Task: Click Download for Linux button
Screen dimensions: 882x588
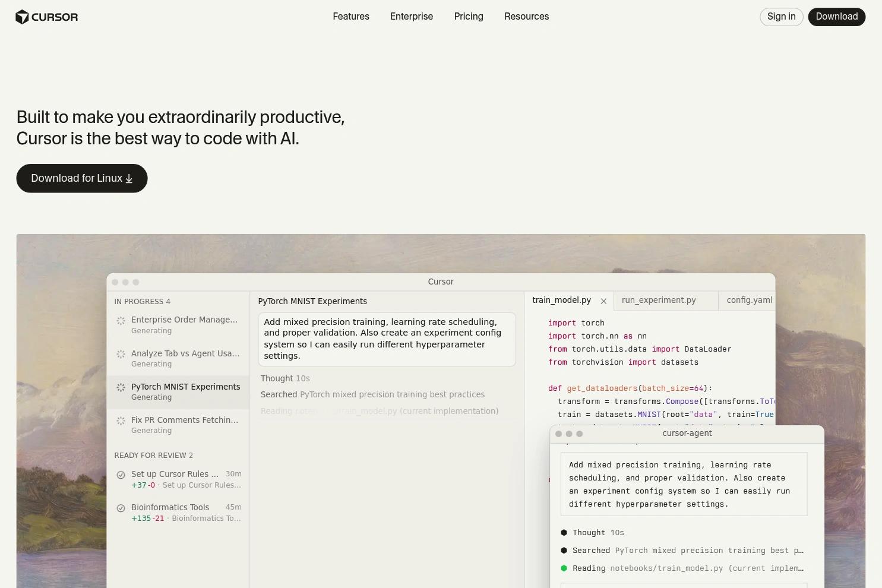Action: coord(81,178)
